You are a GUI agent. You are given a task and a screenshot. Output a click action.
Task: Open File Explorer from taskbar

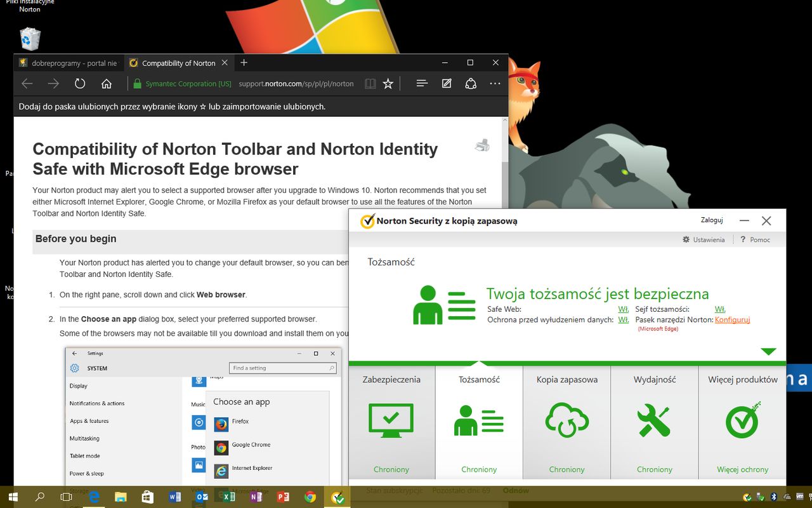click(121, 497)
